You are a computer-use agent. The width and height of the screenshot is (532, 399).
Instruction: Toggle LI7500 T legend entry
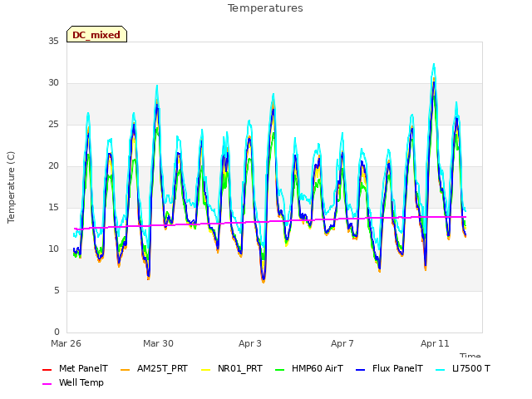click(463, 368)
